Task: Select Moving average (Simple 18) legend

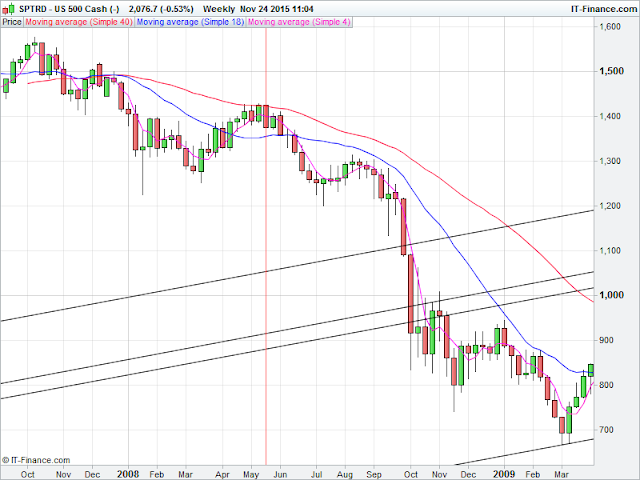Action: [190, 22]
